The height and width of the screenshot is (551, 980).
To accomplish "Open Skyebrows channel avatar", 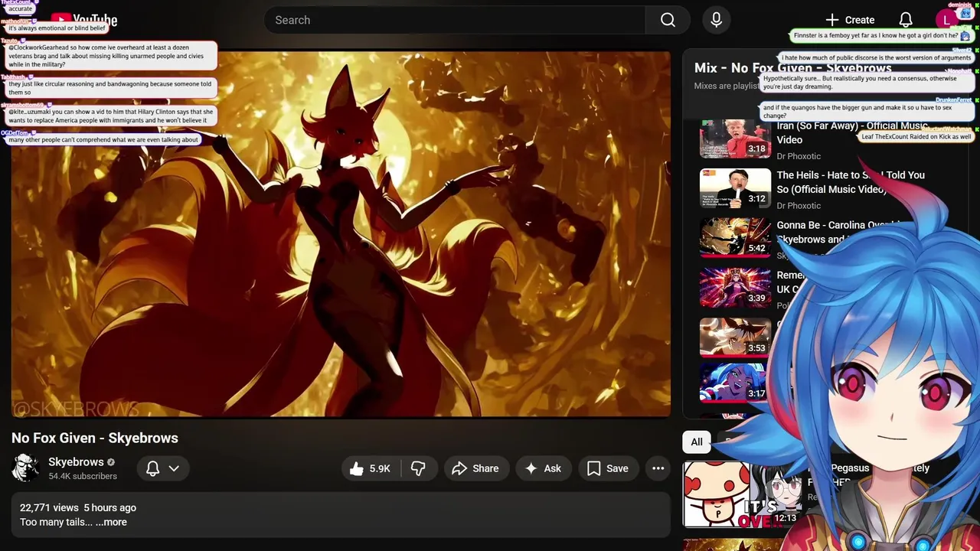I will 25,468.
